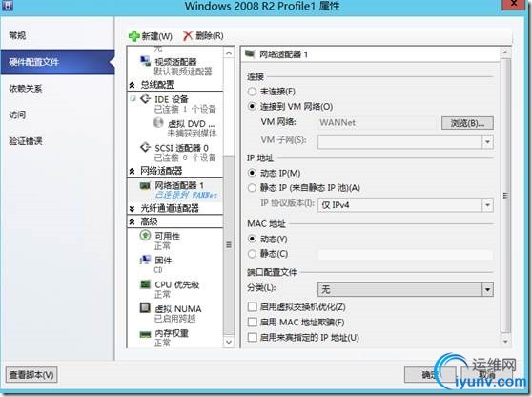Select the virtual DVD drive disc icon
Screen dimensions: 532x397
coord(158,122)
